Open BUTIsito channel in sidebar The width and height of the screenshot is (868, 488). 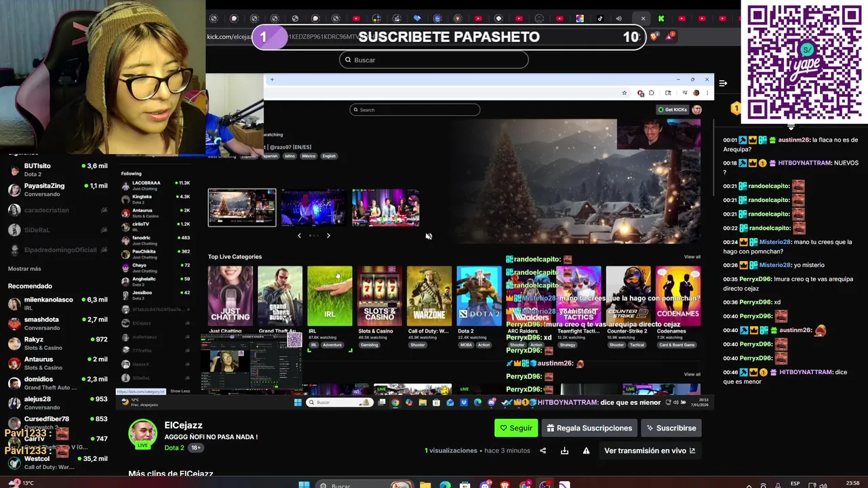coord(58,169)
